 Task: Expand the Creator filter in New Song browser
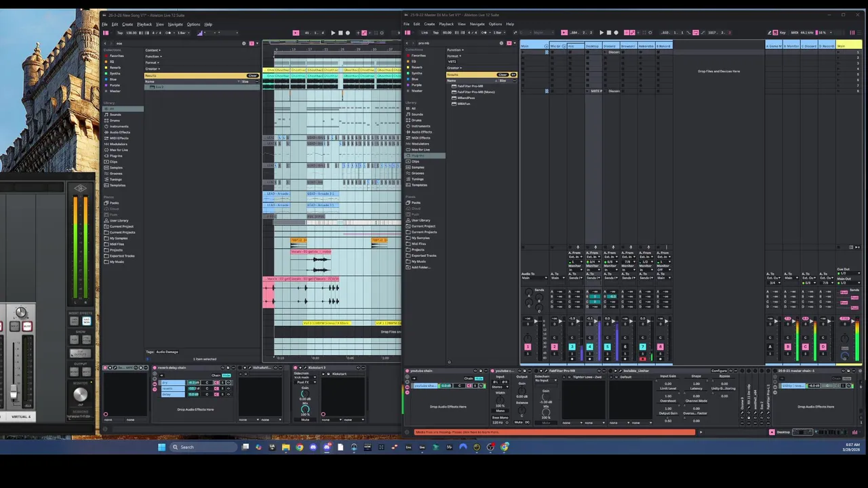click(153, 68)
